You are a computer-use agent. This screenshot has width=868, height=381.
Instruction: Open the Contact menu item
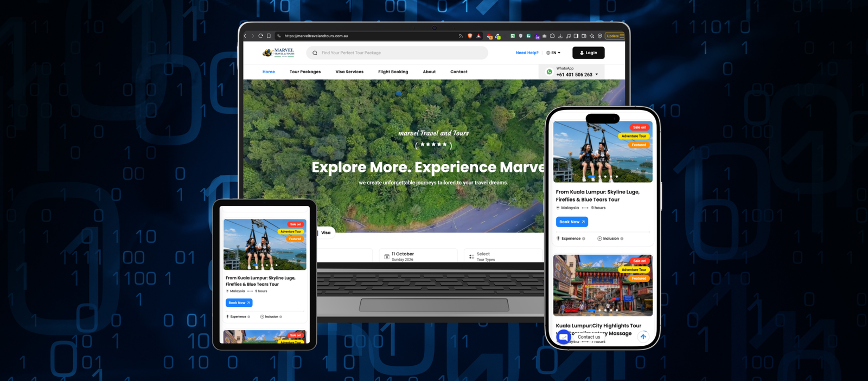click(x=459, y=72)
